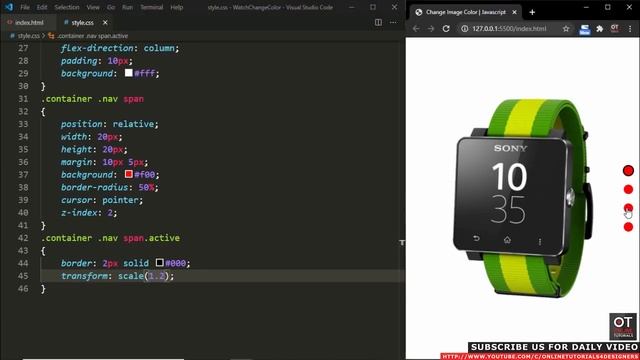Click the position: relative line
640x360 pixels.
click(109, 124)
